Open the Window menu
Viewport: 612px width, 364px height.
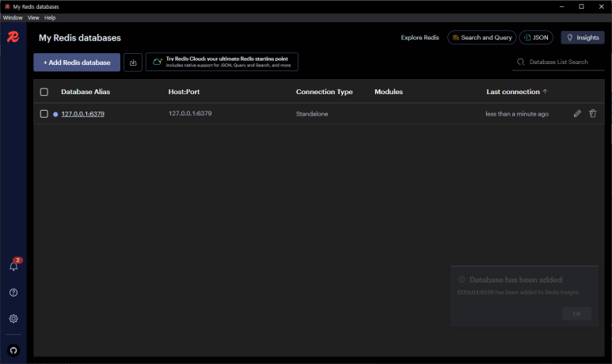coord(13,17)
